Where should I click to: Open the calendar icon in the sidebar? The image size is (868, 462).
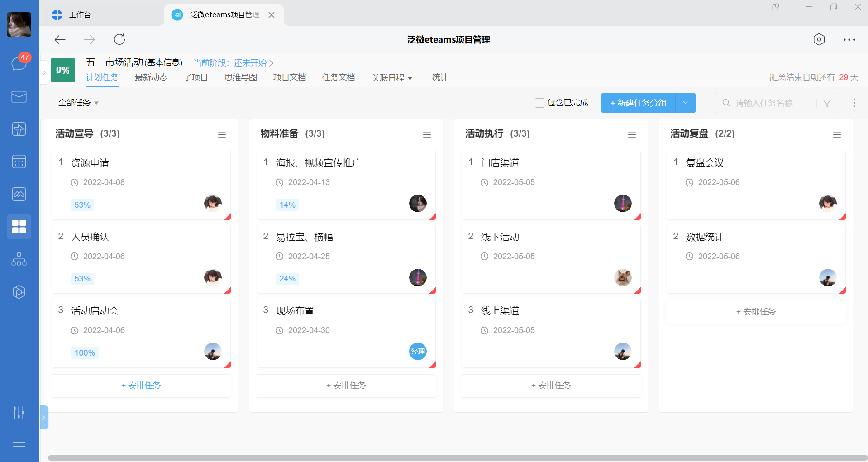[x=19, y=162]
